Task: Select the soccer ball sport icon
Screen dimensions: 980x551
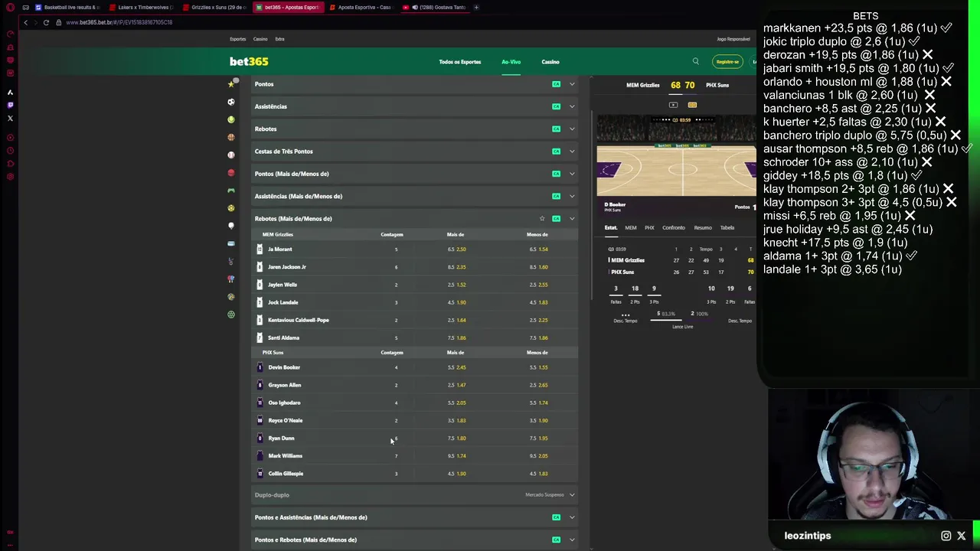Action: pos(231,102)
